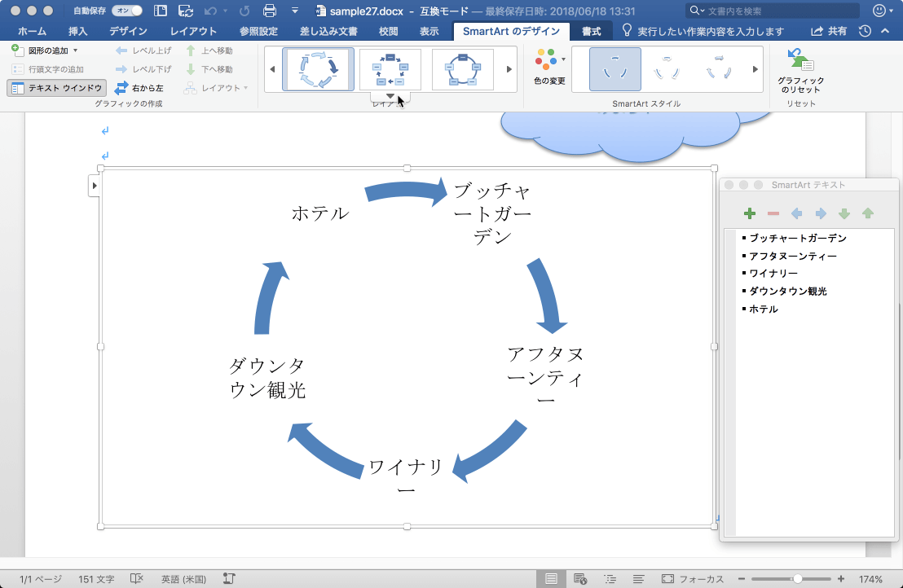Go to next styles in the SmartArt style gallery

tap(755, 69)
